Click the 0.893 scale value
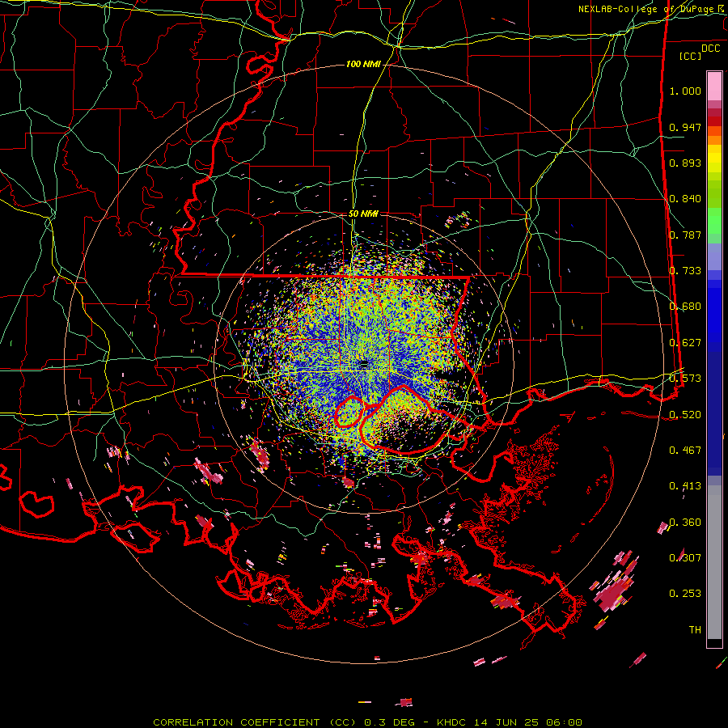This screenshot has width=728, height=728. click(x=685, y=163)
